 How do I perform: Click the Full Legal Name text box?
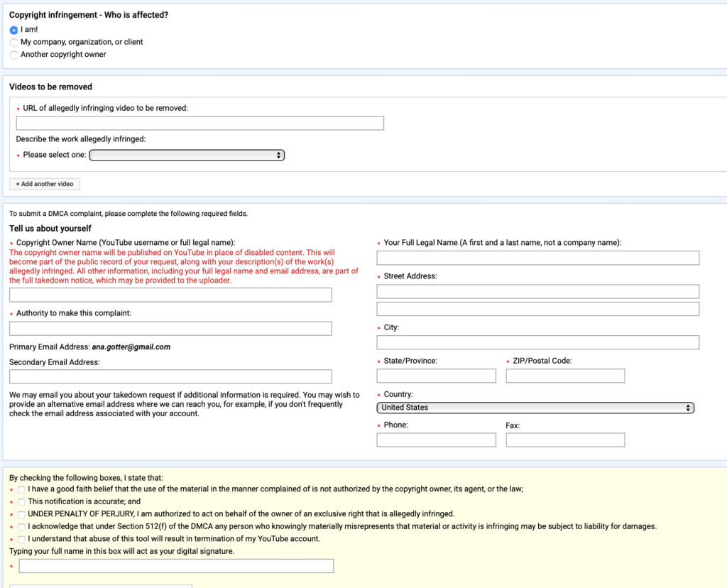point(537,258)
